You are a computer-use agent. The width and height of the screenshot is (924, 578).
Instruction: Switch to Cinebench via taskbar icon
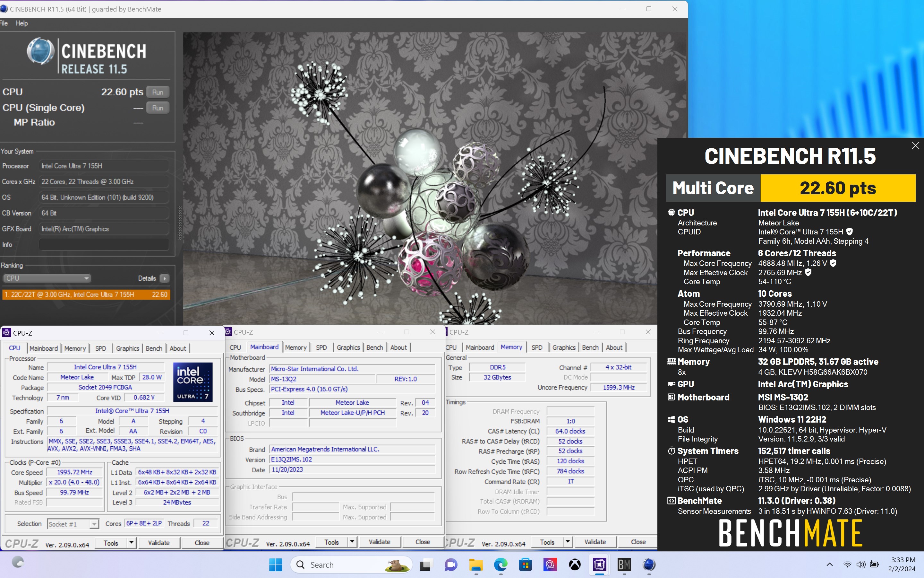pyautogui.click(x=649, y=565)
